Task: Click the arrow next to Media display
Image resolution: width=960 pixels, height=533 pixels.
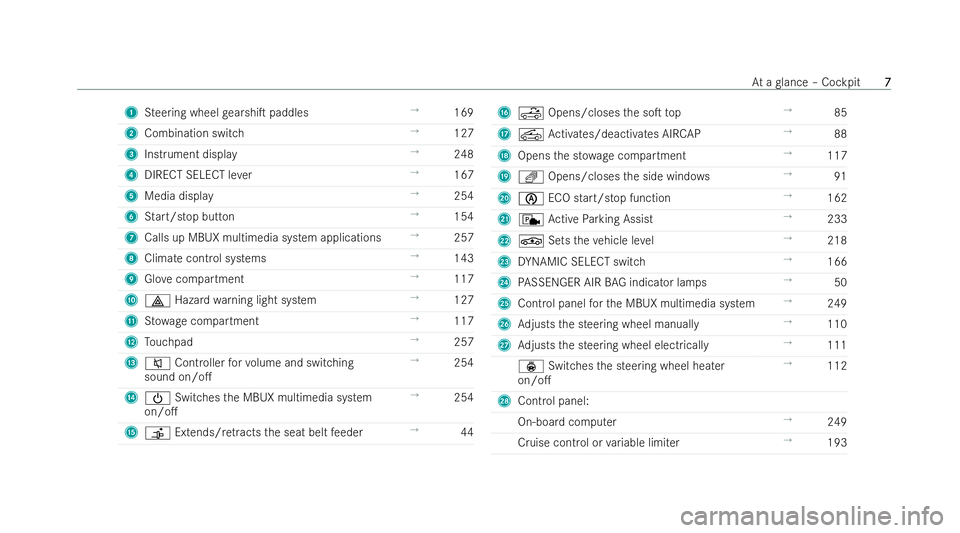Action: (x=414, y=194)
